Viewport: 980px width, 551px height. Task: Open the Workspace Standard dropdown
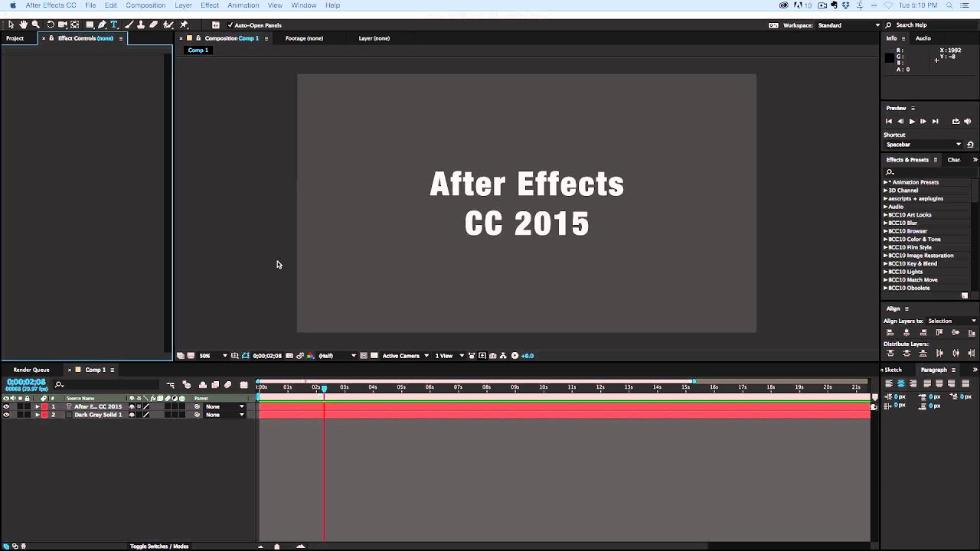[x=850, y=25]
